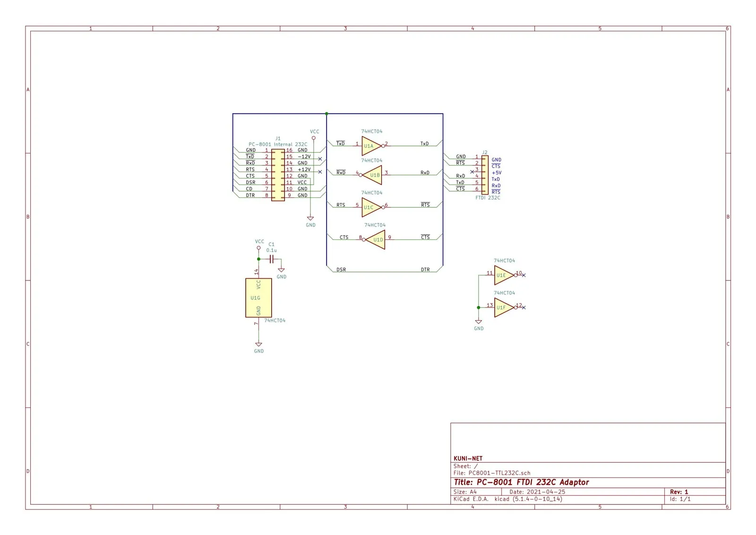The height and width of the screenshot is (535, 756).
Task: Click the +12V pin label on J1
Action: [x=304, y=170]
